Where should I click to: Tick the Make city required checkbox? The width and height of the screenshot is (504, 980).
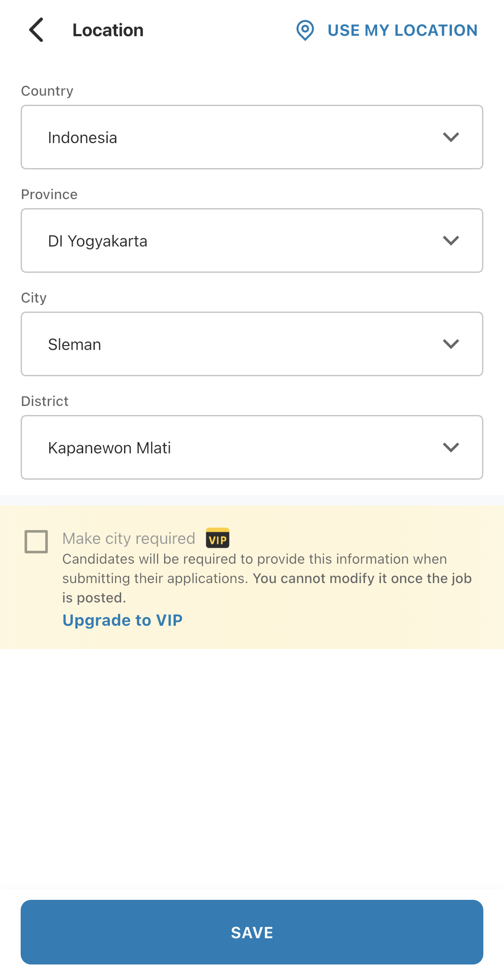pos(36,541)
